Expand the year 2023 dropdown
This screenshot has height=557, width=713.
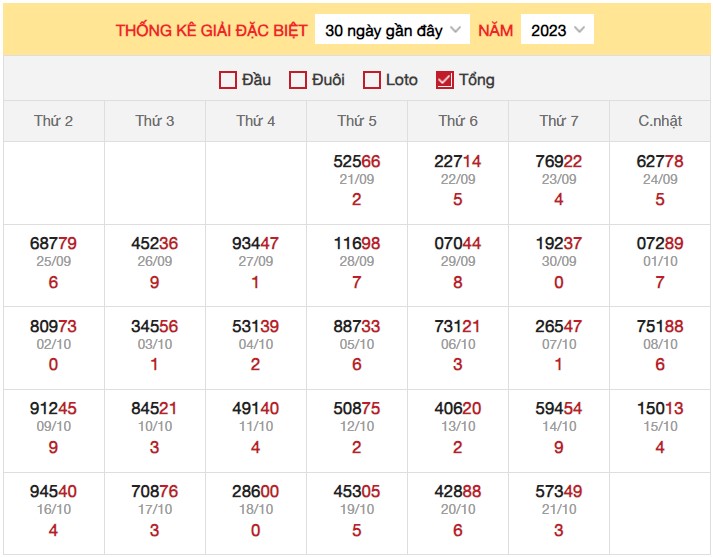click(557, 30)
